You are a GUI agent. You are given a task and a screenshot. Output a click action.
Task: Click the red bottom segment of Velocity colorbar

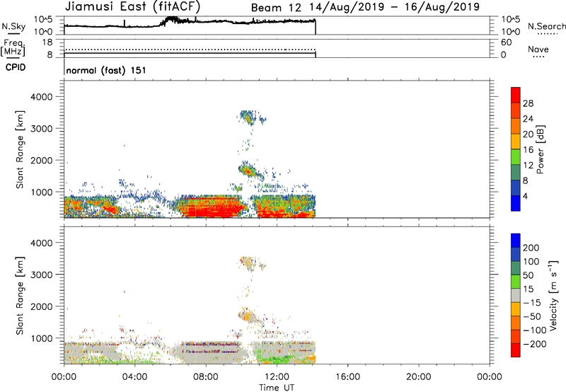(x=516, y=350)
